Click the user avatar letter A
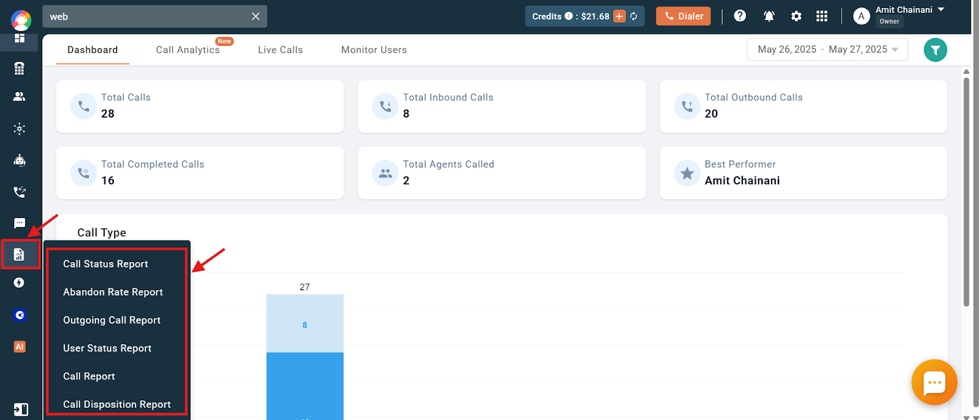Screen dimensions: 980x420 click(861, 17)
